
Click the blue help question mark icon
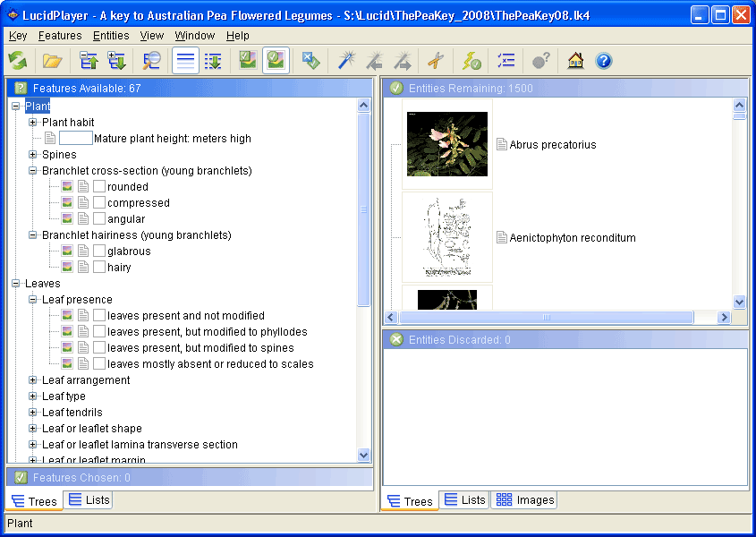pos(604,61)
